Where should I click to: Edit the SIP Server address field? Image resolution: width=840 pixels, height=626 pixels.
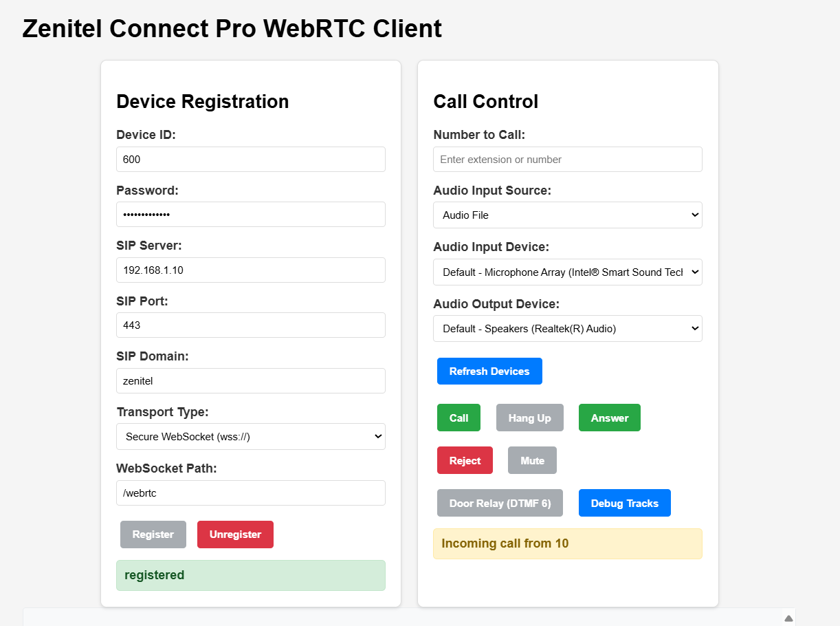point(251,270)
